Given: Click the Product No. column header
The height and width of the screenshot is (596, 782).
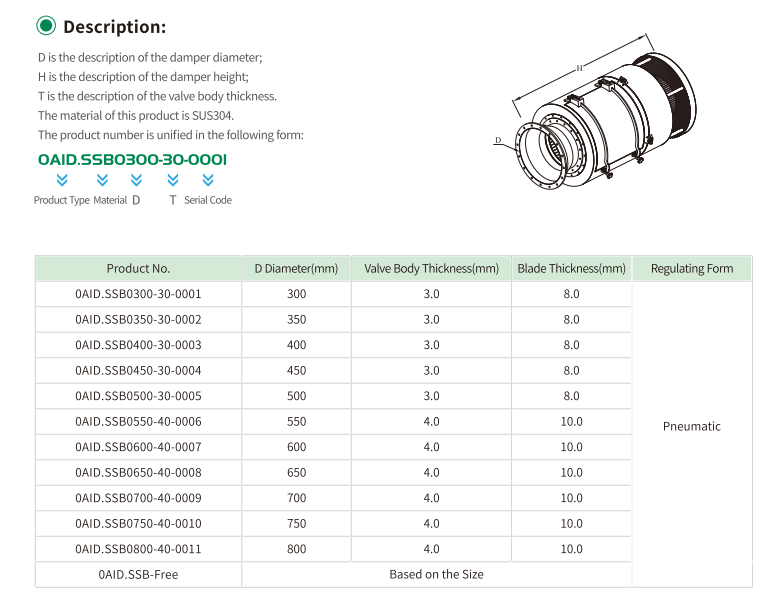Looking at the screenshot, I should [138, 268].
